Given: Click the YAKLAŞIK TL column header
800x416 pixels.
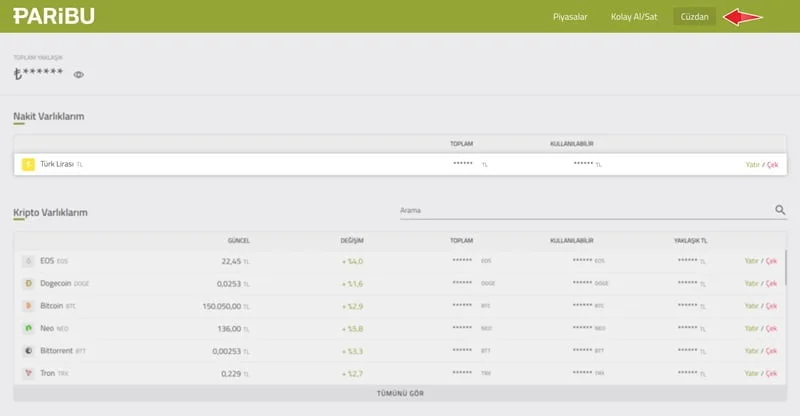Looking at the screenshot, I should [x=691, y=240].
